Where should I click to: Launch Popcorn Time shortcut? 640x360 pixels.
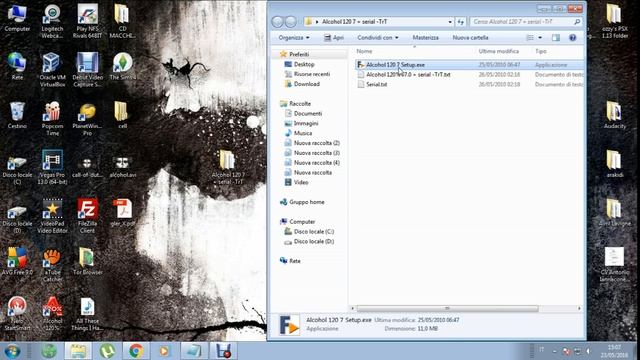click(x=52, y=118)
